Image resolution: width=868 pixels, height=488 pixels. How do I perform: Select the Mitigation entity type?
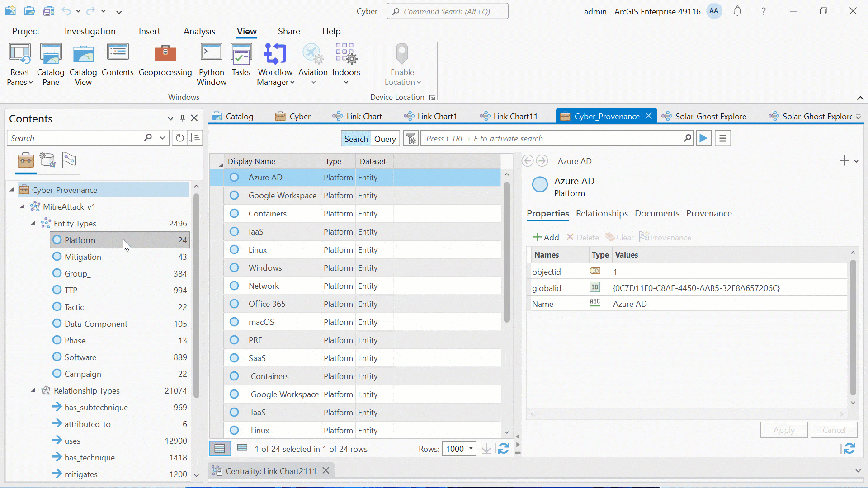coord(83,257)
